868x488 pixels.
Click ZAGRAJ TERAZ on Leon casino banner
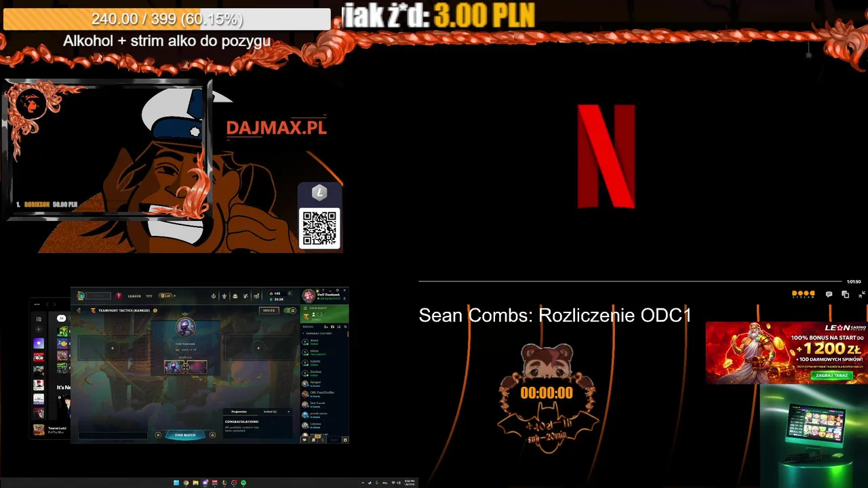click(832, 375)
